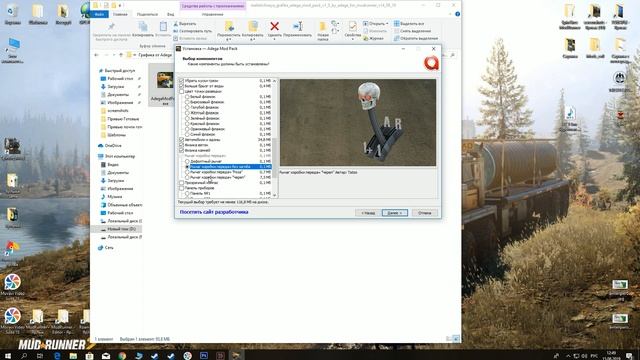Click the Explorer Back navigation arrow
This screenshot has width=640, height=360.
[x=97, y=55]
